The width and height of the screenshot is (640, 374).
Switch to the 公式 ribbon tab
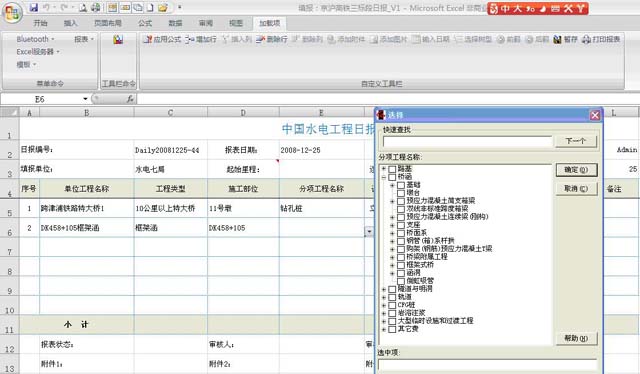tap(145, 23)
